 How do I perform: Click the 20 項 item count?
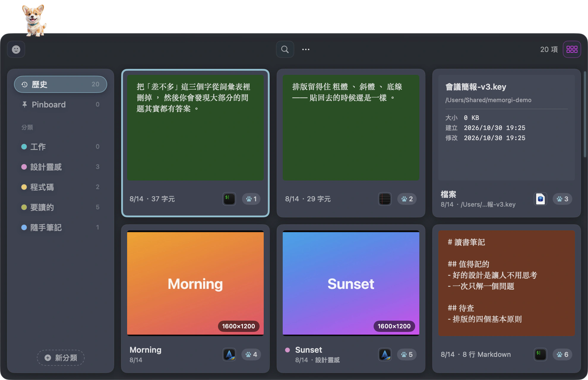(x=549, y=49)
